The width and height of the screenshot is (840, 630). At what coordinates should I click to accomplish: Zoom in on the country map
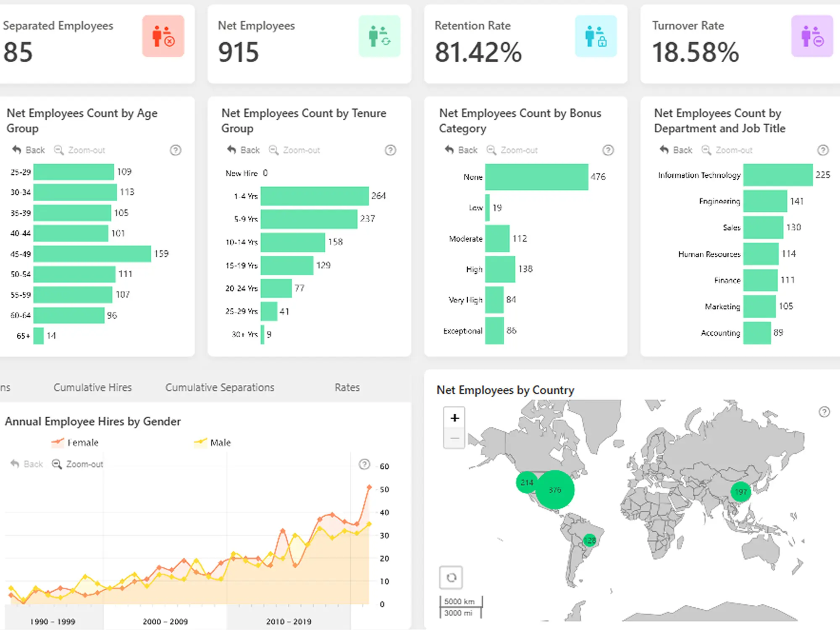tap(454, 418)
